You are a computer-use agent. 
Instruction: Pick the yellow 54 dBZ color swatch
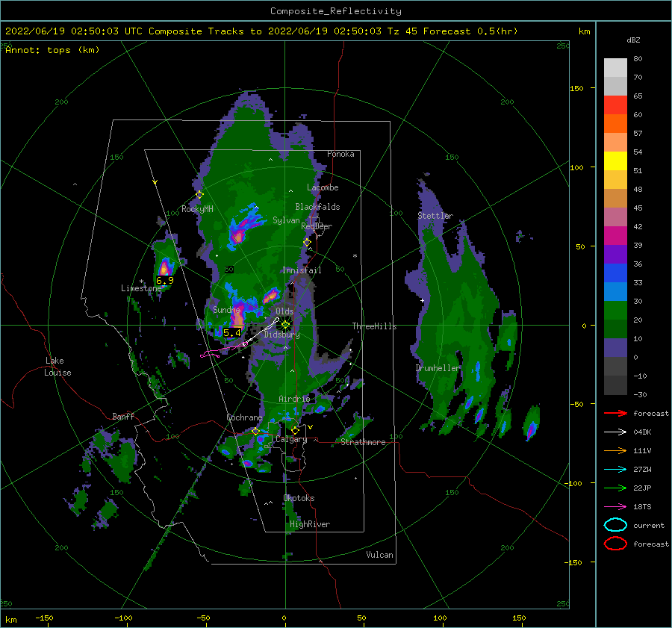coord(615,161)
